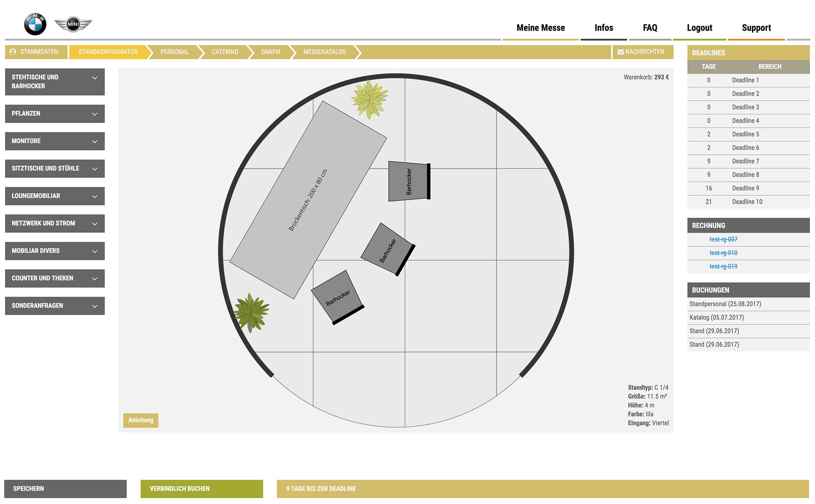The image size is (815, 504).
Task: Select the topmost Barhocker stool
Action: coord(408,181)
